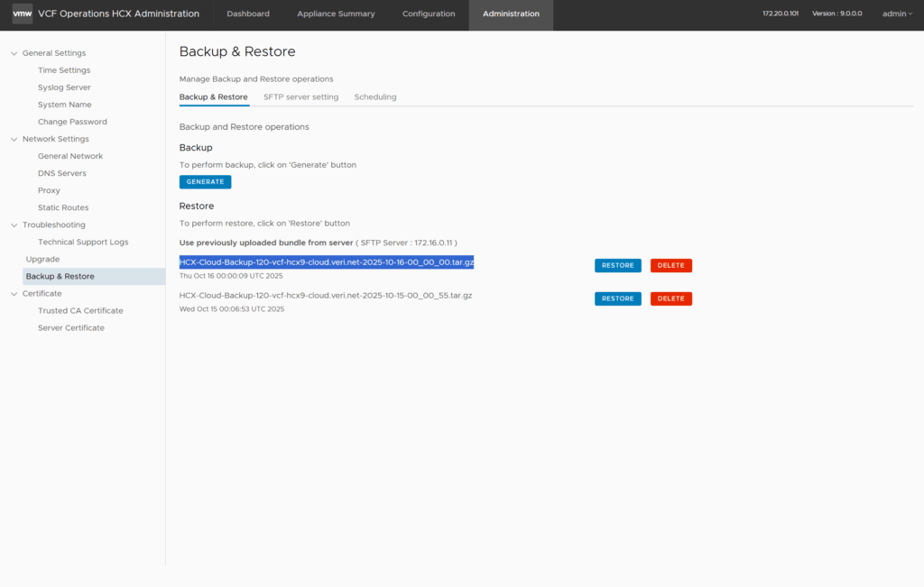Go to the Configuration tab
The image size is (924, 587).
point(429,14)
